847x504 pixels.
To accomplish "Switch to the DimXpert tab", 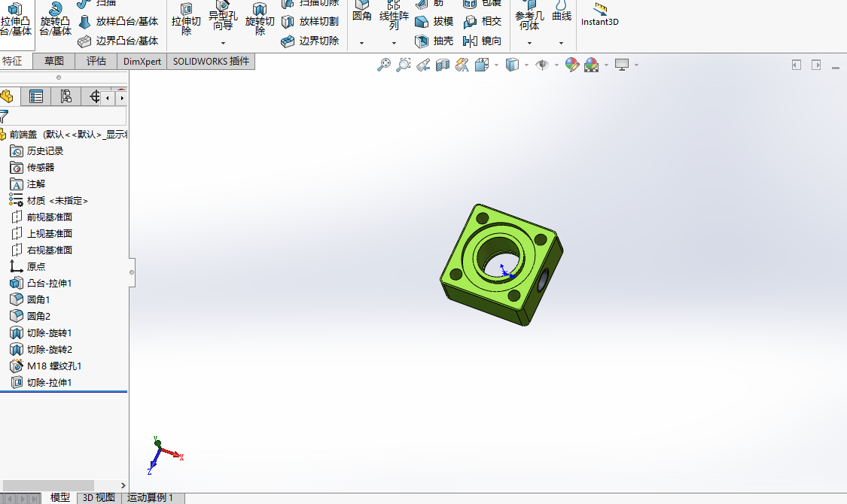I will [x=142, y=62].
